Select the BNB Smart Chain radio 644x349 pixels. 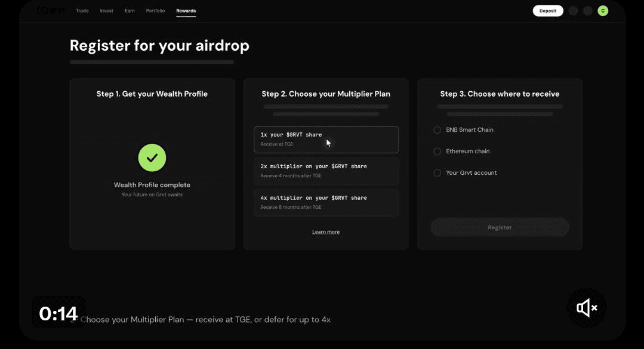pos(437,129)
